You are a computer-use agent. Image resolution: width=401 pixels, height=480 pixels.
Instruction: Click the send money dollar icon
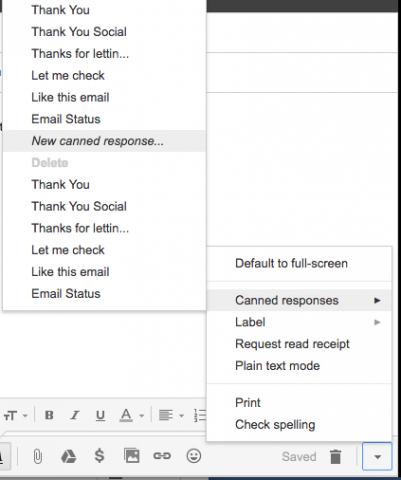(x=99, y=456)
